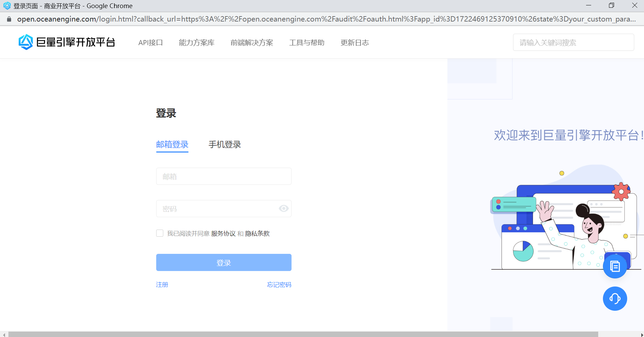This screenshot has height=337, width=644.
Task: Select the 邮箱登录 tab
Action: 172,145
